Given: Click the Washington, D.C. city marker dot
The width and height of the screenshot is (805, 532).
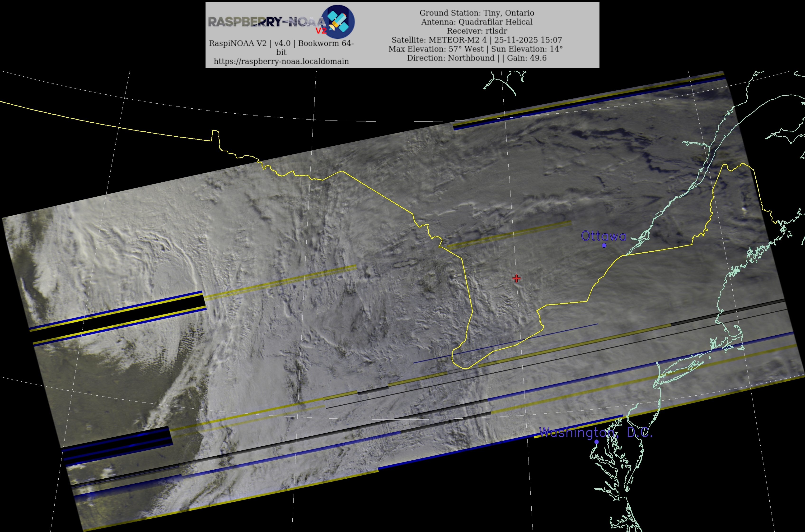Looking at the screenshot, I should pyautogui.click(x=596, y=441).
